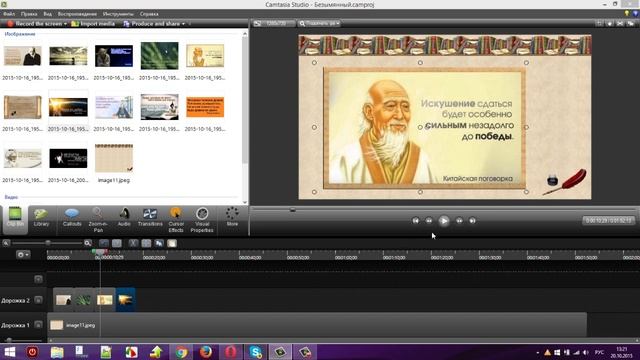Select image11.jpeg thumbnail in clip bin

coord(114,158)
